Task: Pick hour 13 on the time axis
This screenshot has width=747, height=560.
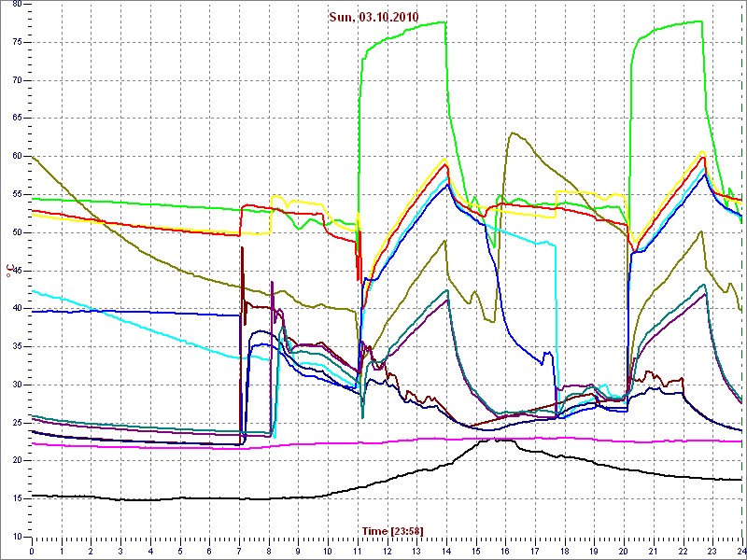Action: coord(416,550)
